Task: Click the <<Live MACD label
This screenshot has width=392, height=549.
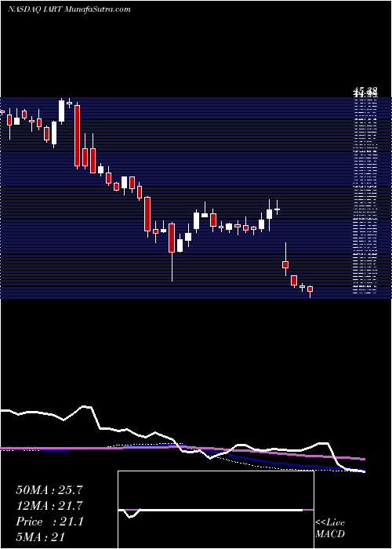Action: 330,529
